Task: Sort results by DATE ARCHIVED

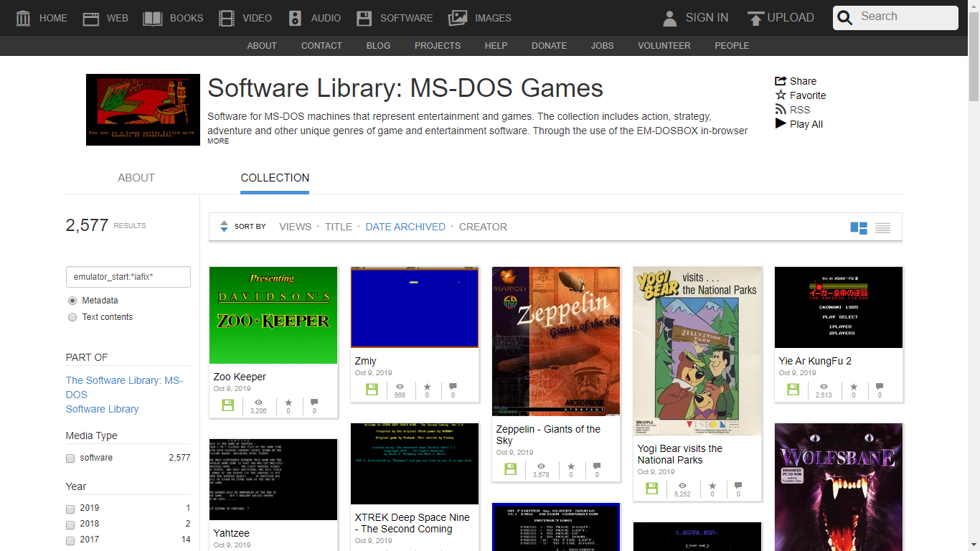Action: point(405,227)
